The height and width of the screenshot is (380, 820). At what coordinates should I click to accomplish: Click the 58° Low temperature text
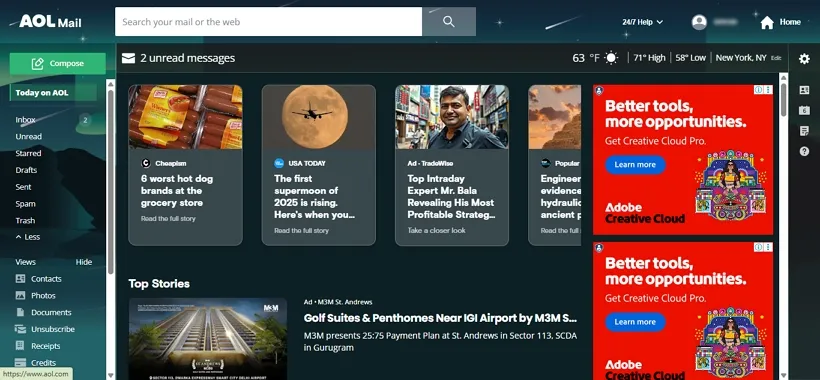tap(690, 58)
